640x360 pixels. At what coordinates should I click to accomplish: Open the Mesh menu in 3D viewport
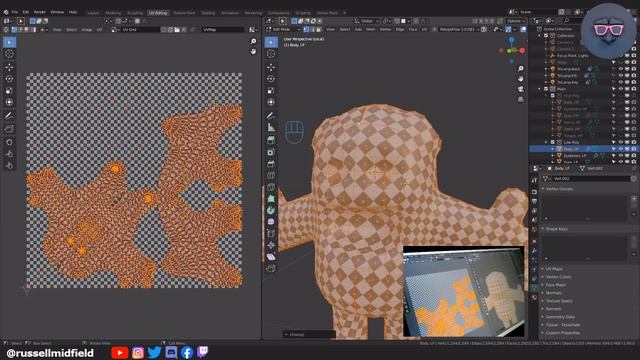pyautogui.click(x=371, y=29)
